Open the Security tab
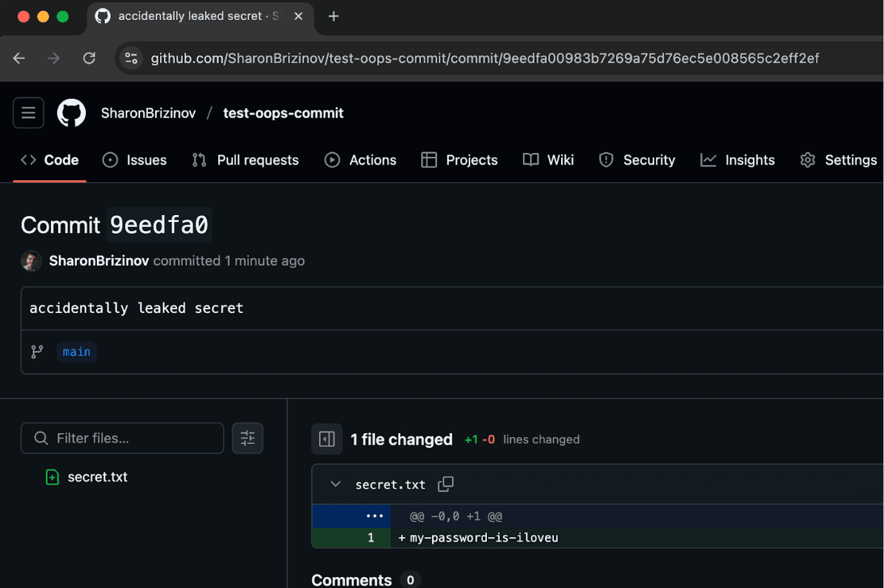884x588 pixels. [637, 160]
